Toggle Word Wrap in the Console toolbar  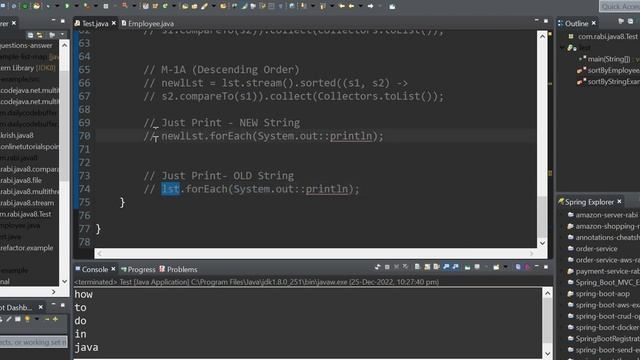point(436,267)
